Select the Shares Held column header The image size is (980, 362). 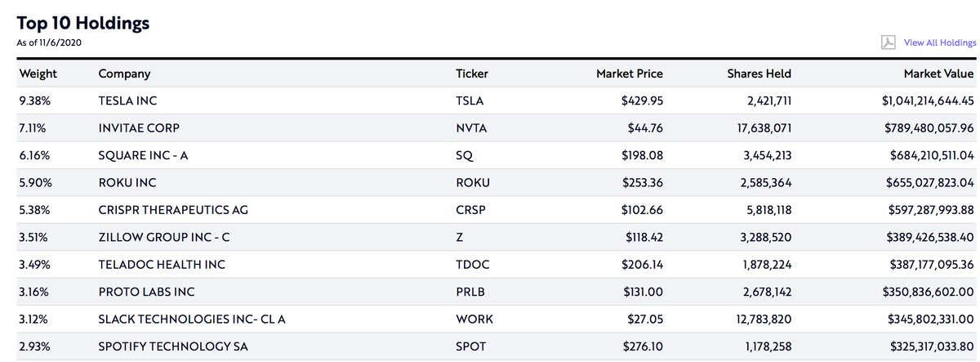tap(759, 74)
